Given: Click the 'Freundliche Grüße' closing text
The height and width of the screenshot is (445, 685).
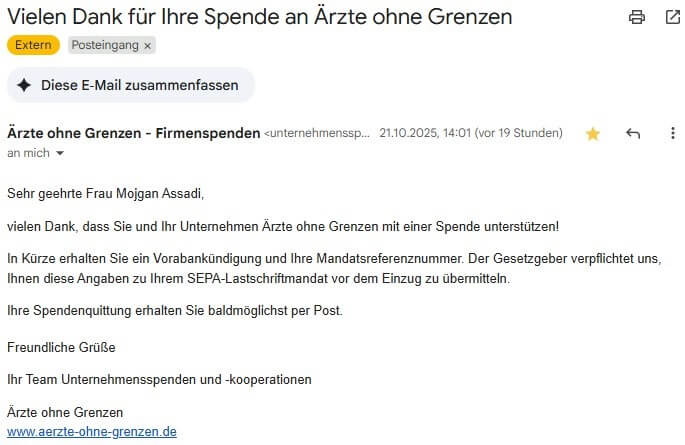Looking at the screenshot, I should pos(61,348).
